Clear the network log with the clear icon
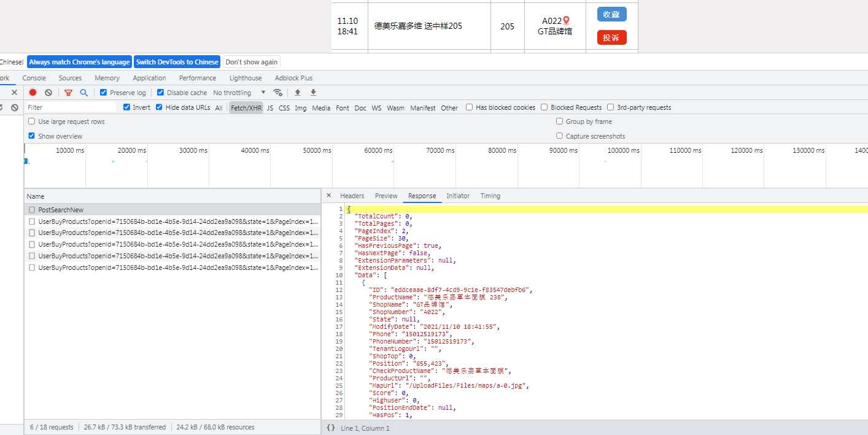The image size is (868, 435). tap(48, 93)
